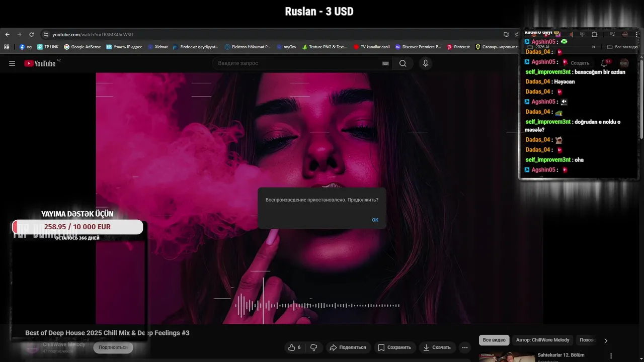Like the video with thumbs up
Viewport: 644px width, 362px height.
tap(294, 347)
